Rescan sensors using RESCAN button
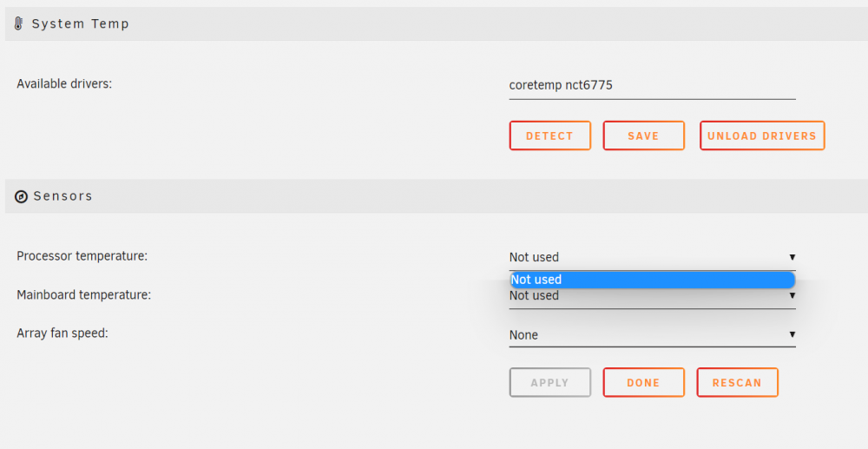This screenshot has width=868, height=449. tap(737, 383)
